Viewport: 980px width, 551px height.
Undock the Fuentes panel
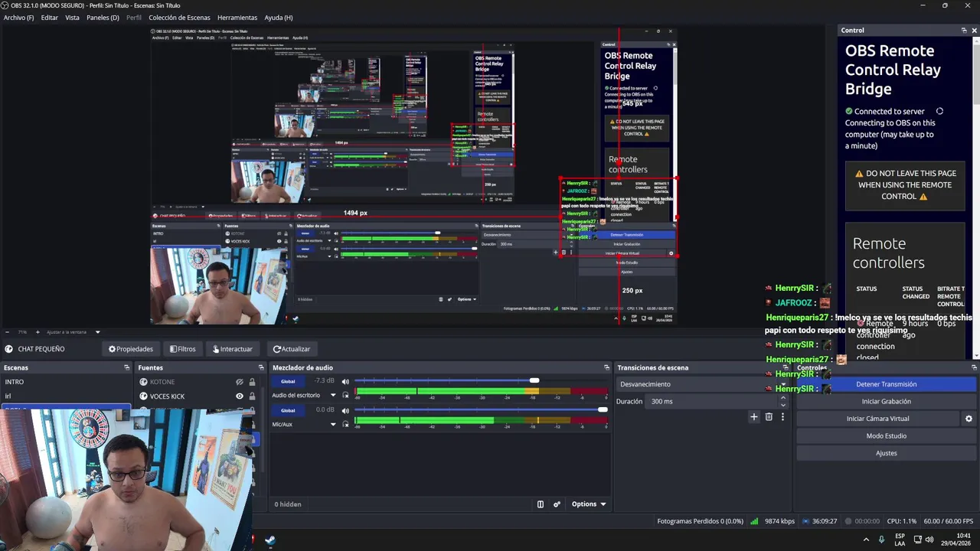tap(260, 368)
